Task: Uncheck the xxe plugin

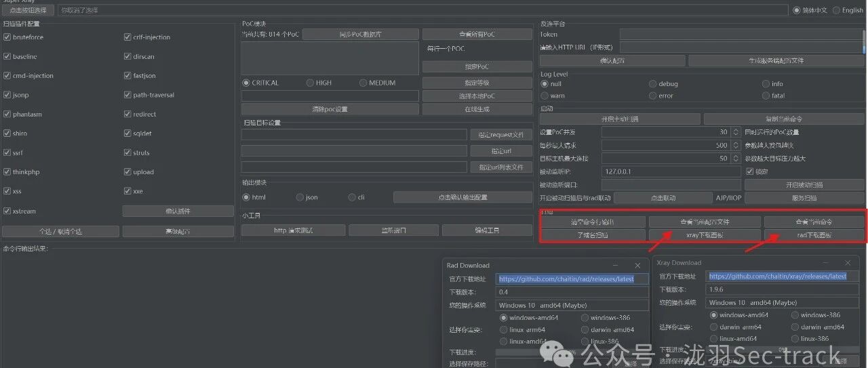Action: (x=127, y=191)
